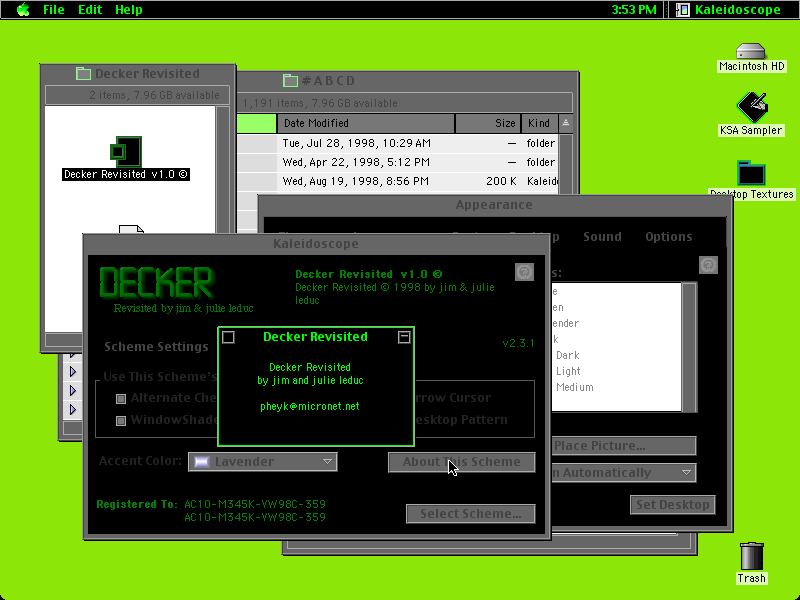Image resolution: width=800 pixels, height=600 pixels.
Task: Sort by the Size column
Action: pyautogui.click(x=488, y=123)
